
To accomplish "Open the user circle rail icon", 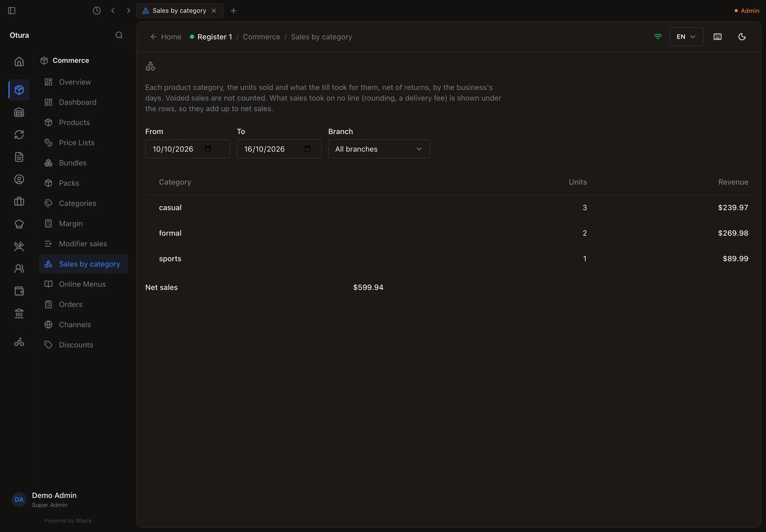I will click(x=19, y=179).
